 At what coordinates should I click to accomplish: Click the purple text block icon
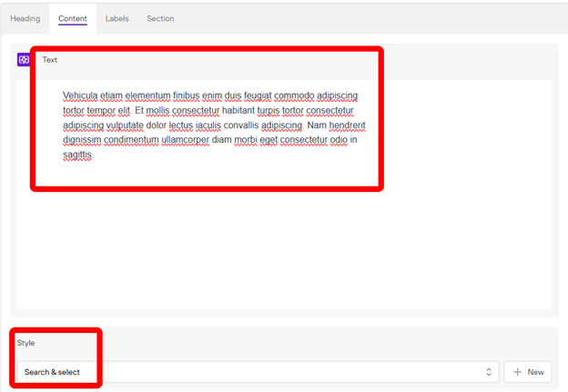(24, 59)
